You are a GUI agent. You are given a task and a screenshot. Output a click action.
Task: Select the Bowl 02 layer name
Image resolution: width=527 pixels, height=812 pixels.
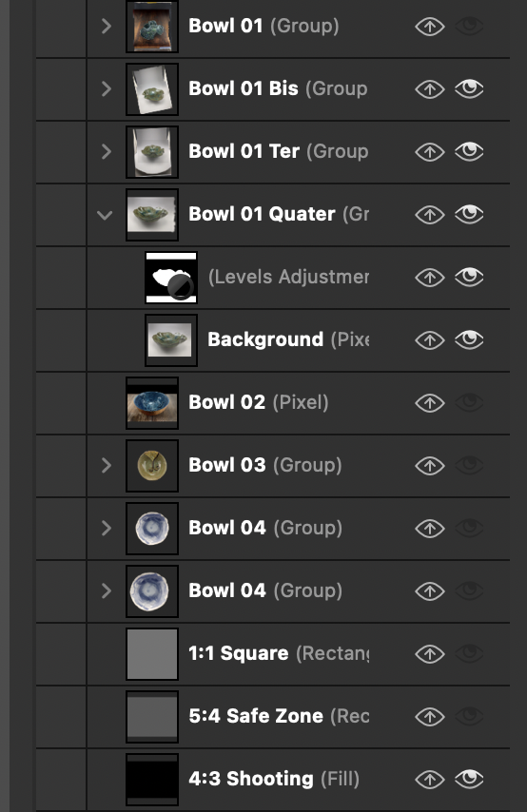point(227,402)
